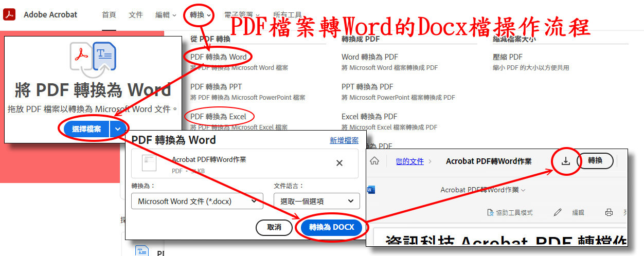The width and height of the screenshot is (644, 256).
Task: Click the 轉換成 PDF section heading
Action: 361,39
